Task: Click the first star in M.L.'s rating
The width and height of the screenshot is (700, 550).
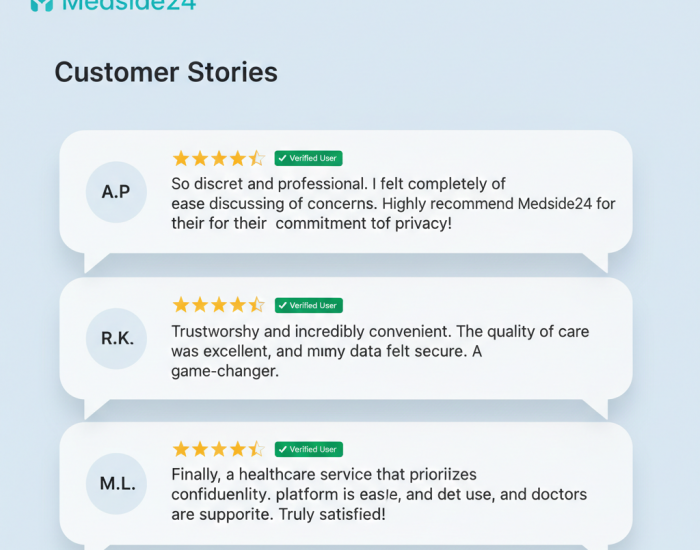Action: (x=181, y=449)
